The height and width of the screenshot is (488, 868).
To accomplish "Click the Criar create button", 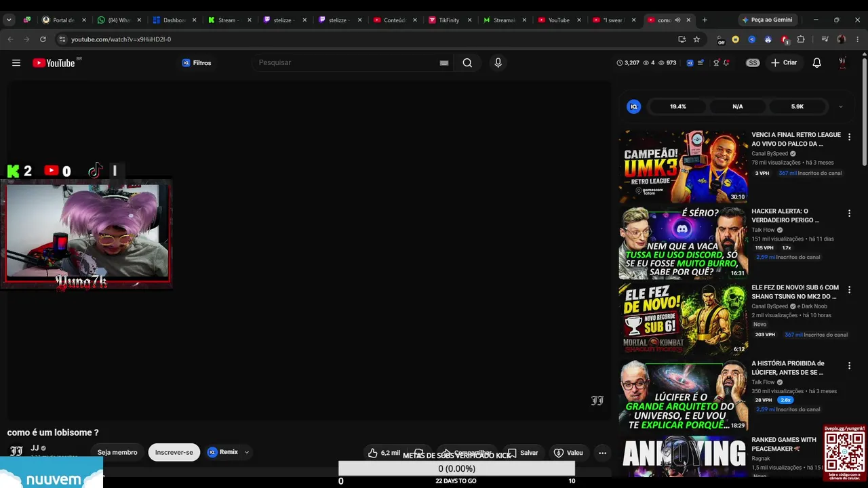I will point(784,63).
